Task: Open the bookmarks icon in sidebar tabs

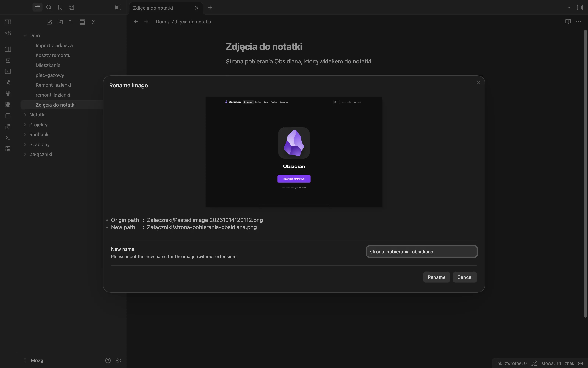Action: pyautogui.click(x=60, y=7)
